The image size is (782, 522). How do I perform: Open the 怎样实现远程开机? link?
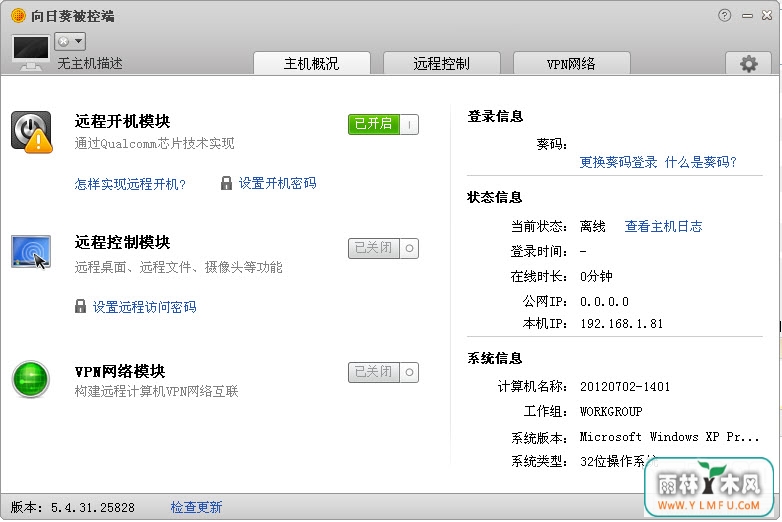click(x=130, y=184)
